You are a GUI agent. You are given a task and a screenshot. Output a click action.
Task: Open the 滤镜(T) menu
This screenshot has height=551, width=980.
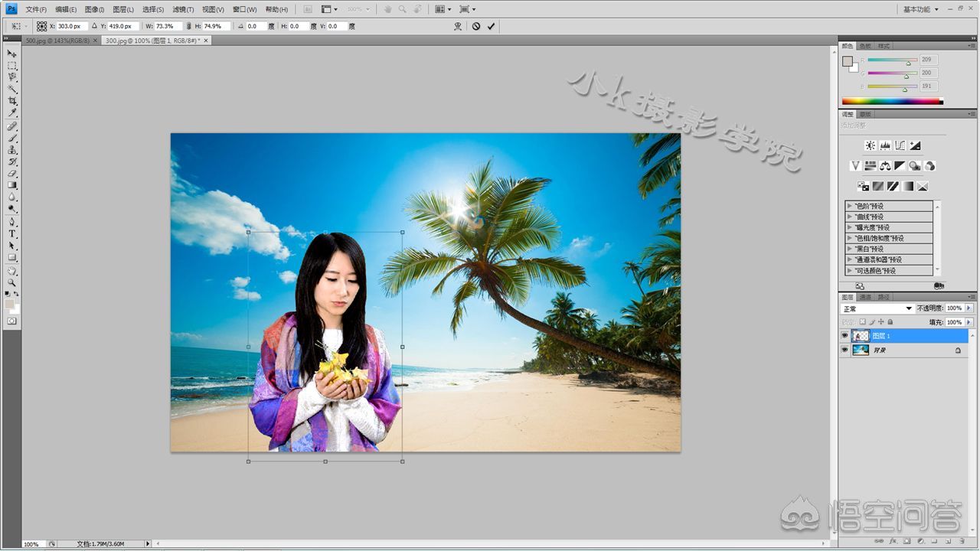(183, 9)
